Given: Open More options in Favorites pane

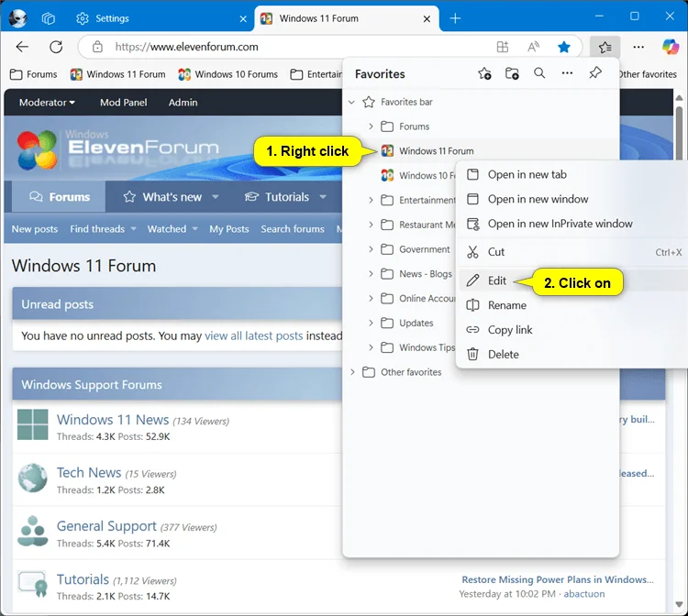Looking at the screenshot, I should (x=567, y=73).
